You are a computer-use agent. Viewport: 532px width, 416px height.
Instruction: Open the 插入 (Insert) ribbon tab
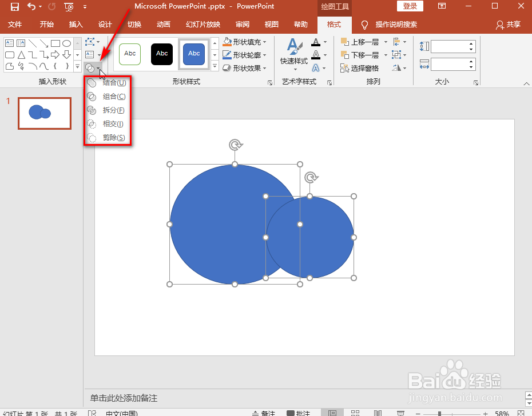76,25
